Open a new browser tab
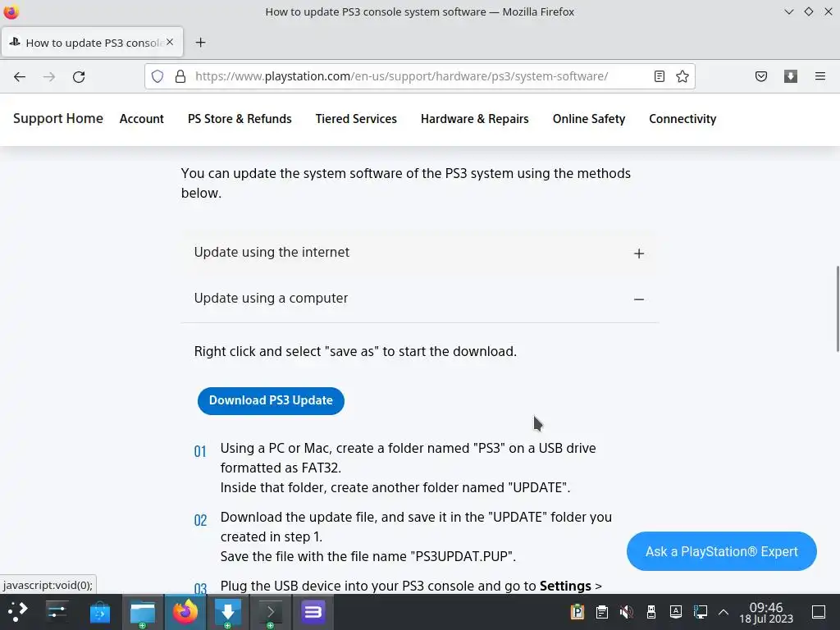 pyautogui.click(x=200, y=43)
